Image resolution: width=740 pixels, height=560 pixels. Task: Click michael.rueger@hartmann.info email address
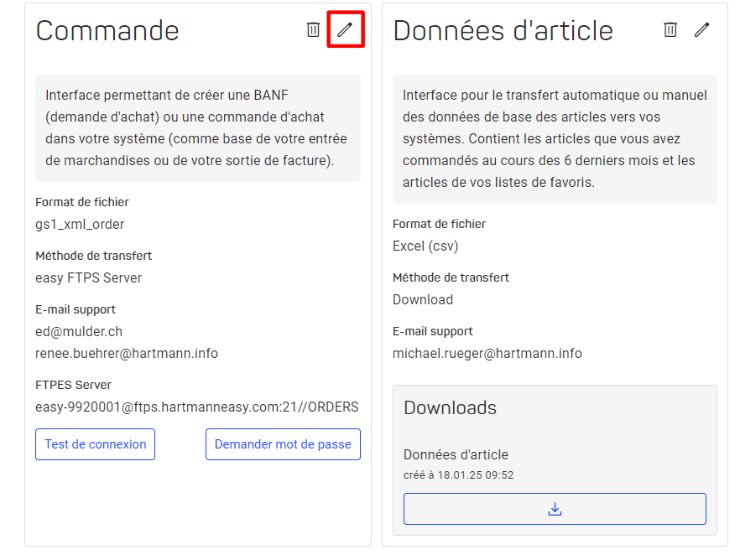click(x=487, y=354)
